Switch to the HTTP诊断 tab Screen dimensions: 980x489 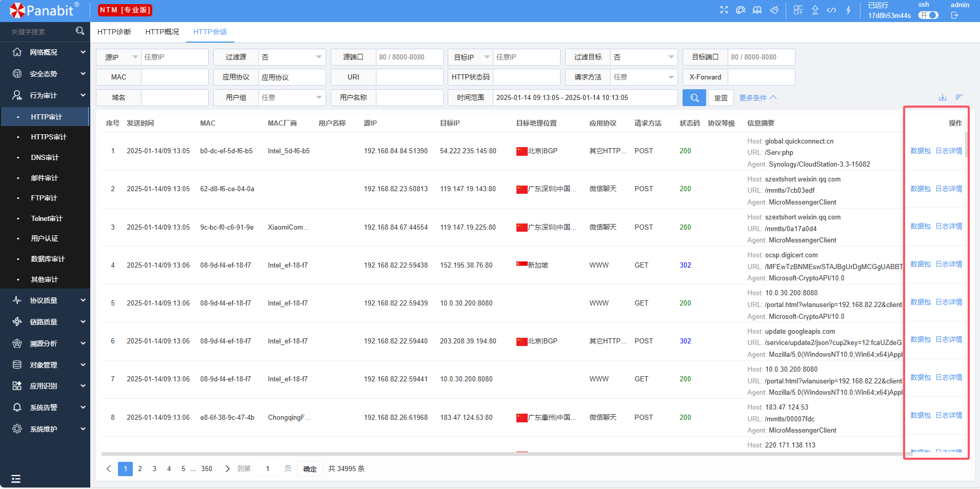(x=114, y=32)
